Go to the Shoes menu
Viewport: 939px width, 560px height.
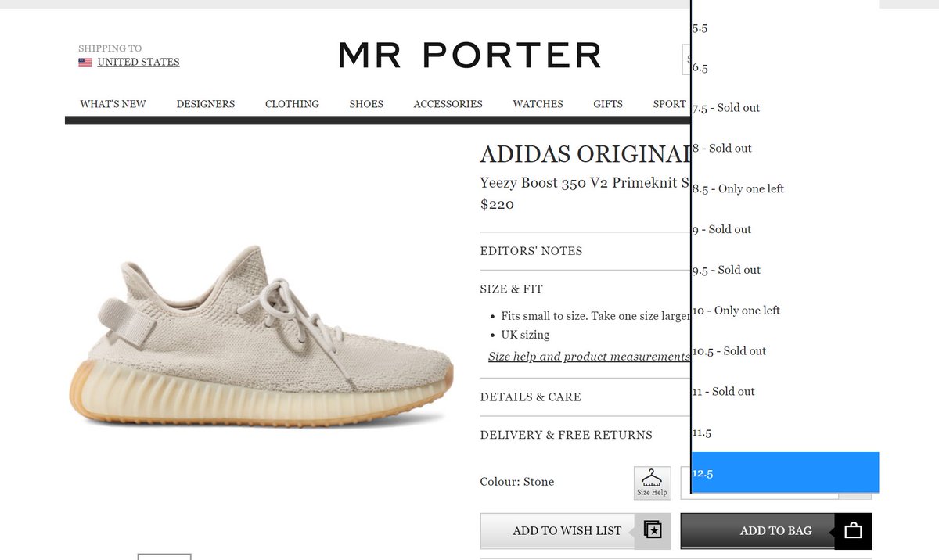[x=366, y=104]
